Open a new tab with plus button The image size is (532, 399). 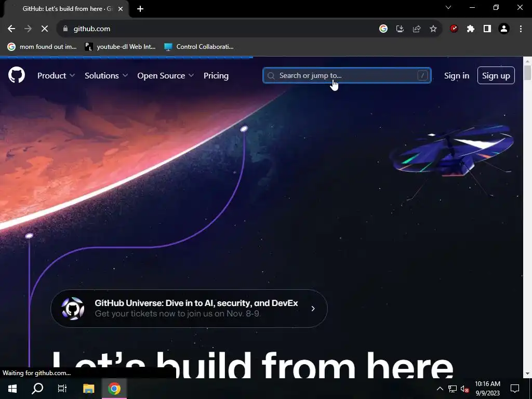coord(140,9)
